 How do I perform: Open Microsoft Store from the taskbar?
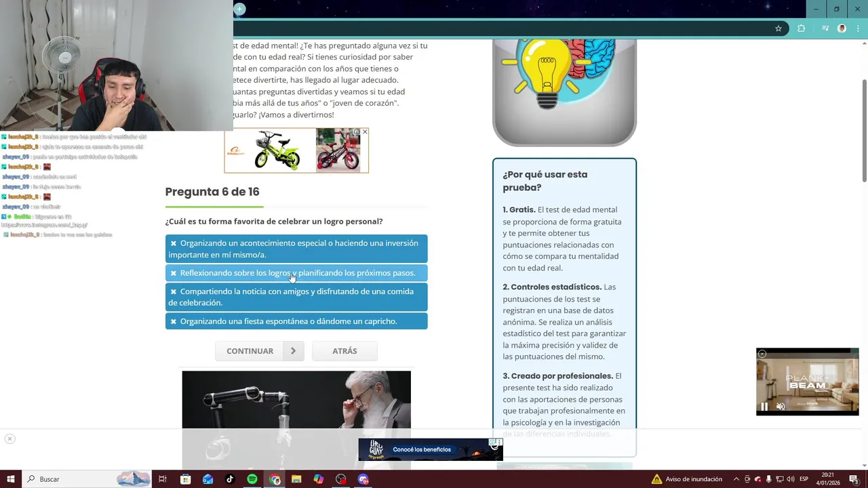pos(186,479)
